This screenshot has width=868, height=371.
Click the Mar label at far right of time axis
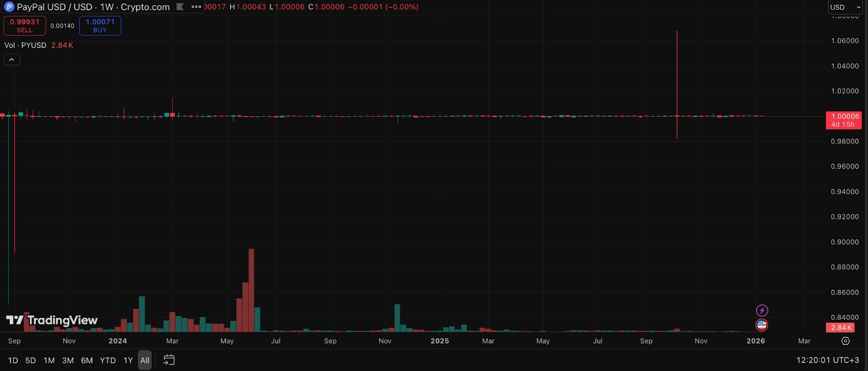point(804,341)
